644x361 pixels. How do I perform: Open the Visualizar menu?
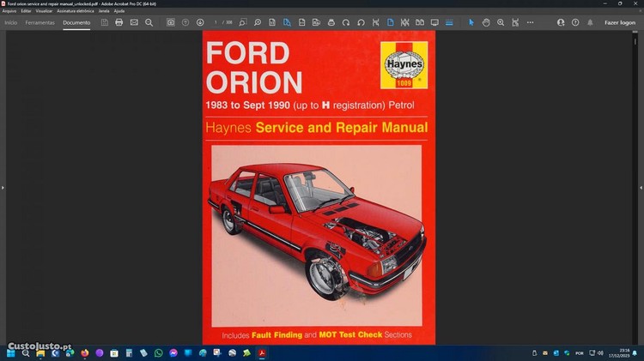coord(44,10)
